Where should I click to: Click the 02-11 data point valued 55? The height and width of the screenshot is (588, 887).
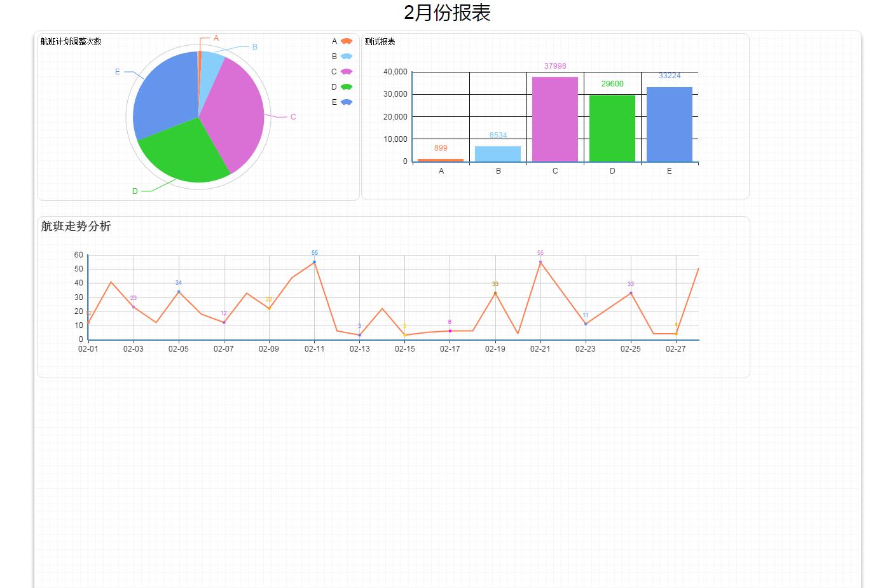(x=314, y=262)
